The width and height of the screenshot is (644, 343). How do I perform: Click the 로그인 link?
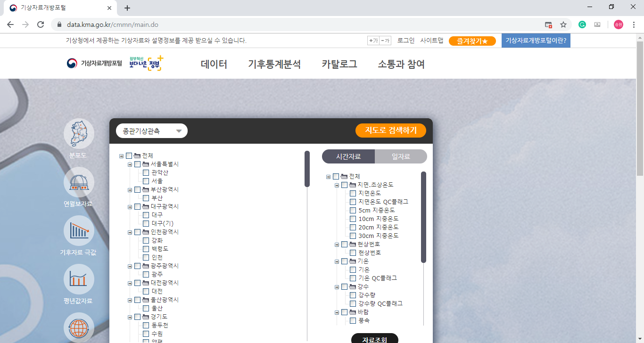coord(406,41)
